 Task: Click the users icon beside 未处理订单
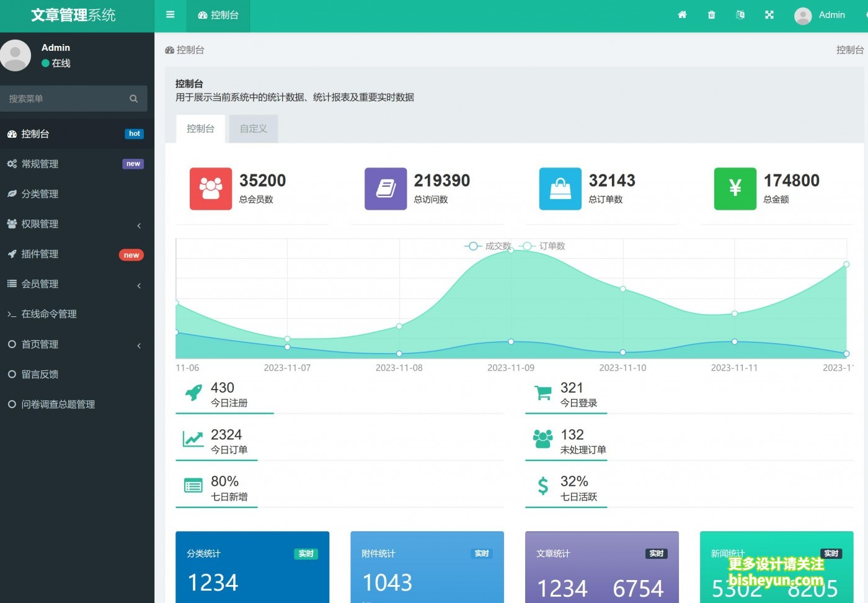pyautogui.click(x=543, y=439)
